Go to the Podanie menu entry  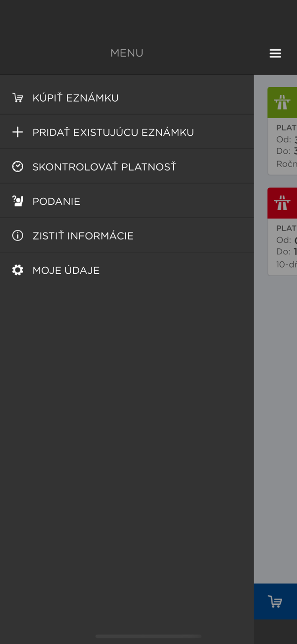tap(56, 201)
